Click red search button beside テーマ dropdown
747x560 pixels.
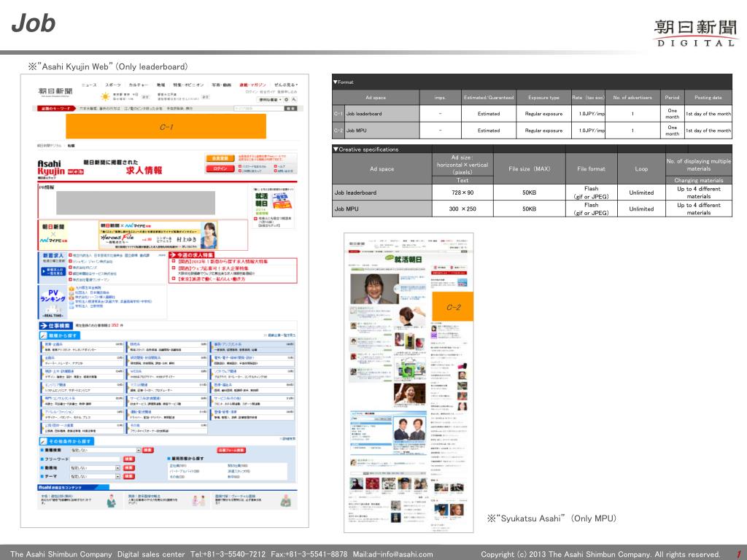coord(129,476)
